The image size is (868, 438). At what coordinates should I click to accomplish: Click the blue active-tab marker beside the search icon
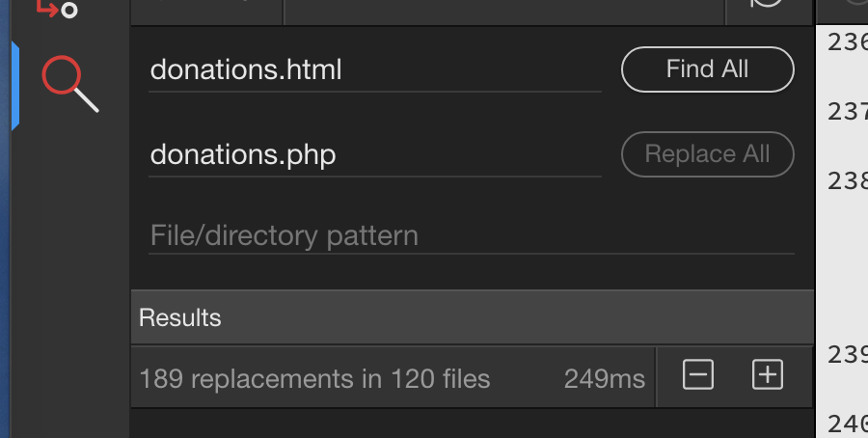(15, 86)
